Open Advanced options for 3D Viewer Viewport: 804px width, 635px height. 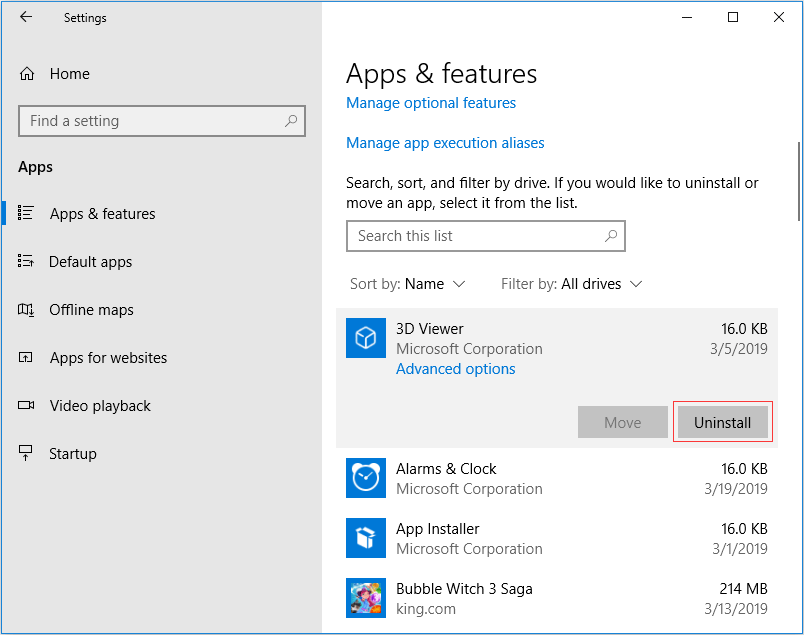pyautogui.click(x=455, y=369)
